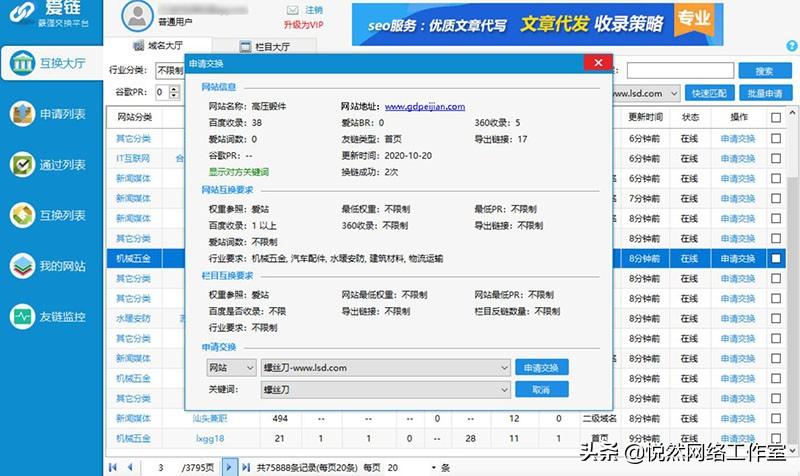
Task: Open the 互换列表 sidebar icon
Action: [x=22, y=215]
